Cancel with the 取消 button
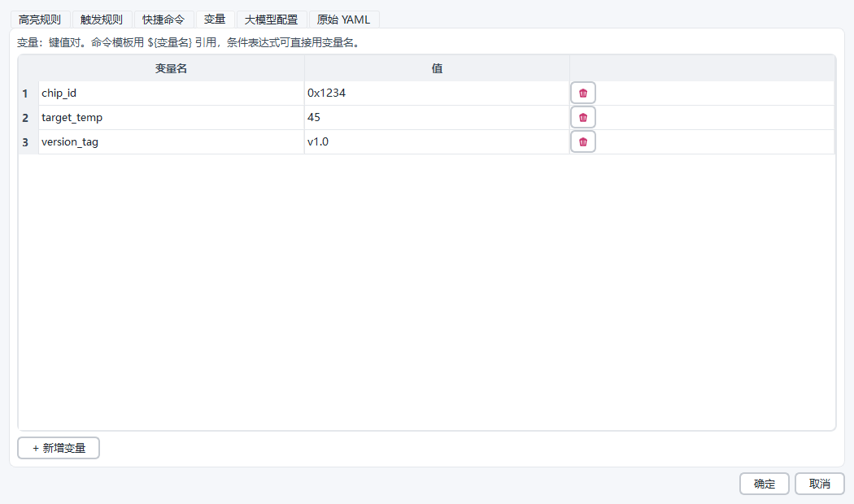 (x=820, y=484)
